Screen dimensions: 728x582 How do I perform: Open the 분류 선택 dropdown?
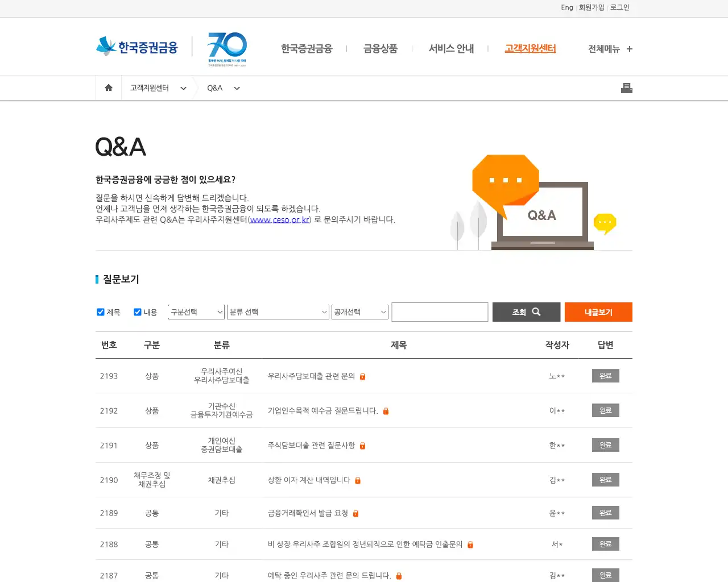tap(278, 312)
